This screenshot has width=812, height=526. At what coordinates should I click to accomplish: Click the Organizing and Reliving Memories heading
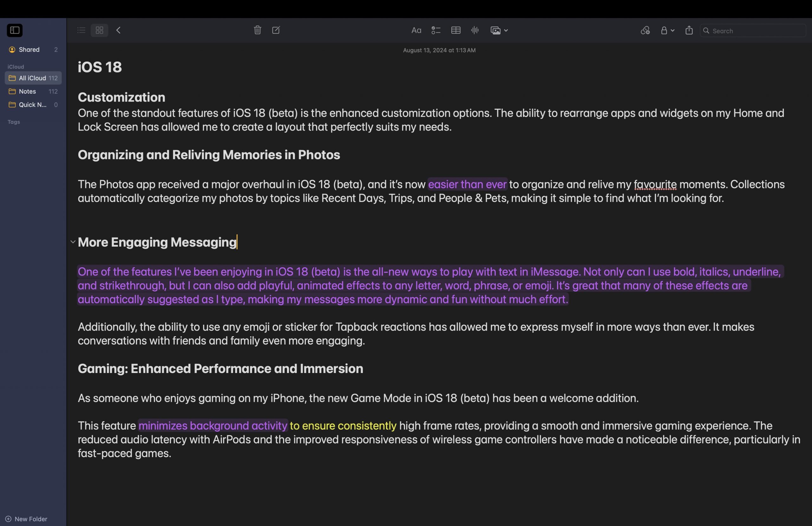point(209,155)
